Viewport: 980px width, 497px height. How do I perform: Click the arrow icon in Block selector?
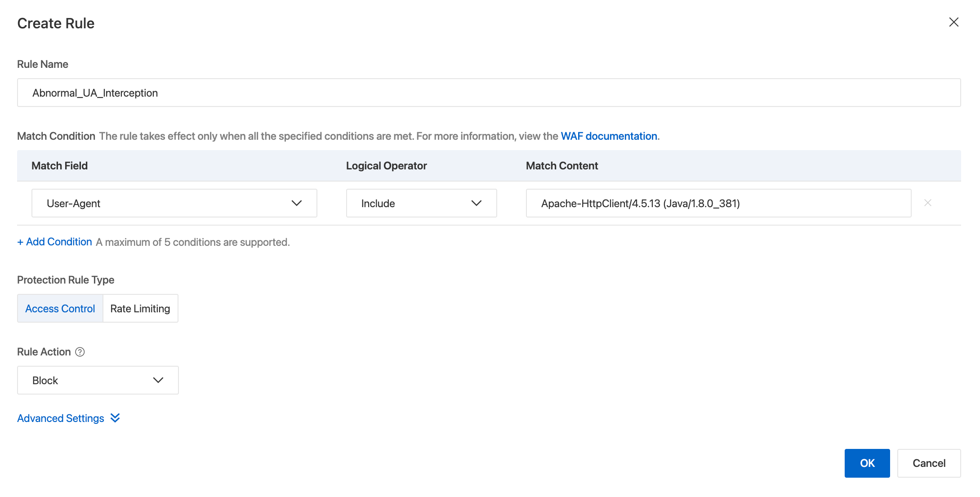click(x=158, y=380)
